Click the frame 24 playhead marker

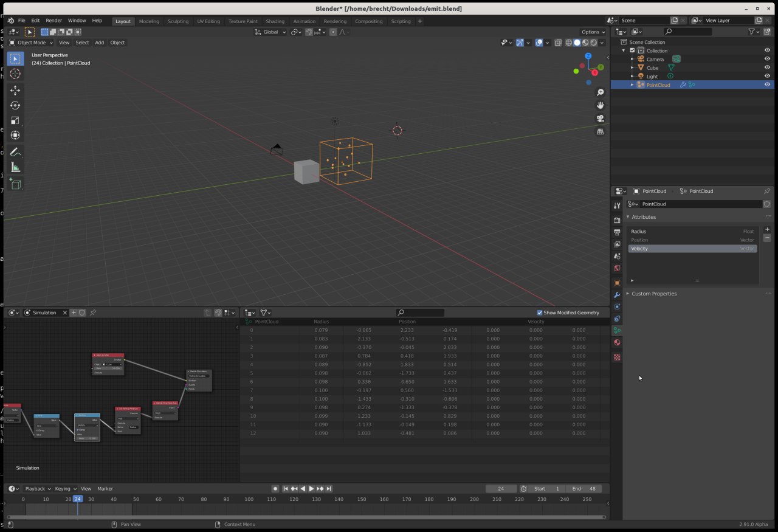77,499
